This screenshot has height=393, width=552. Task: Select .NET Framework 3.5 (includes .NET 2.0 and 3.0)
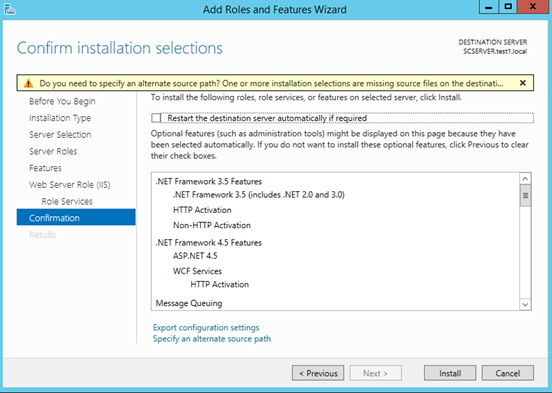259,195
